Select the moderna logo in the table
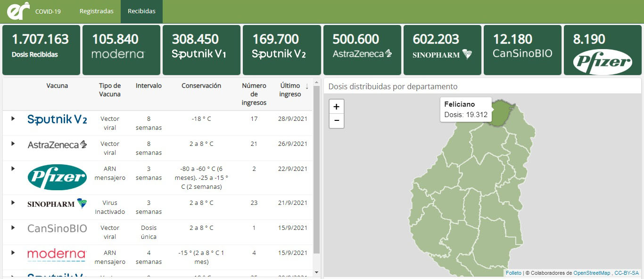Screen dimensions: 644x279 (x=56, y=254)
